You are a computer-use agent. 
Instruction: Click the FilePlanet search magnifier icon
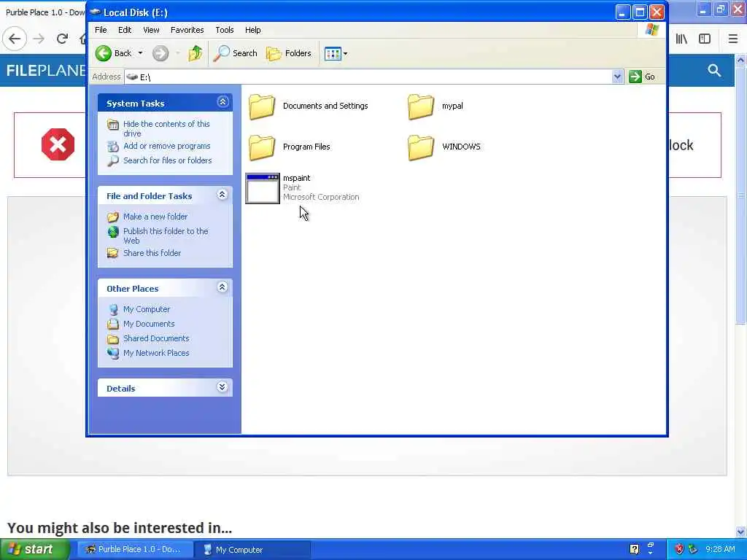pyautogui.click(x=714, y=71)
